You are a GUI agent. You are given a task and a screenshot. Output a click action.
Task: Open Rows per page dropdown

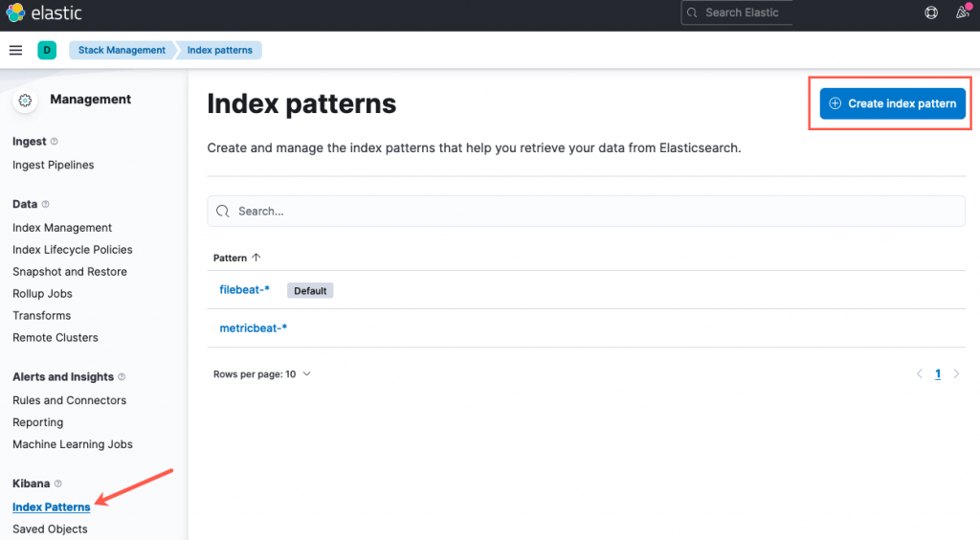tap(262, 374)
